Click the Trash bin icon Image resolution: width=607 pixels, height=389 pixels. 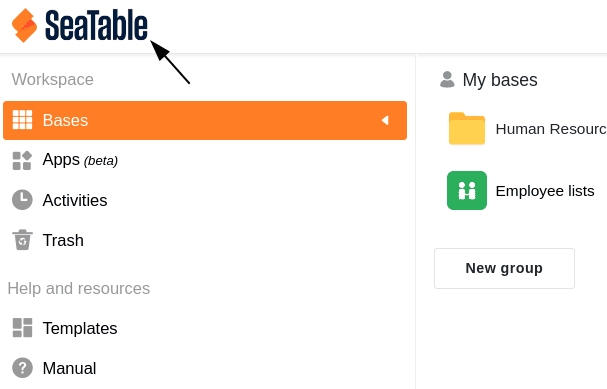[x=22, y=240]
